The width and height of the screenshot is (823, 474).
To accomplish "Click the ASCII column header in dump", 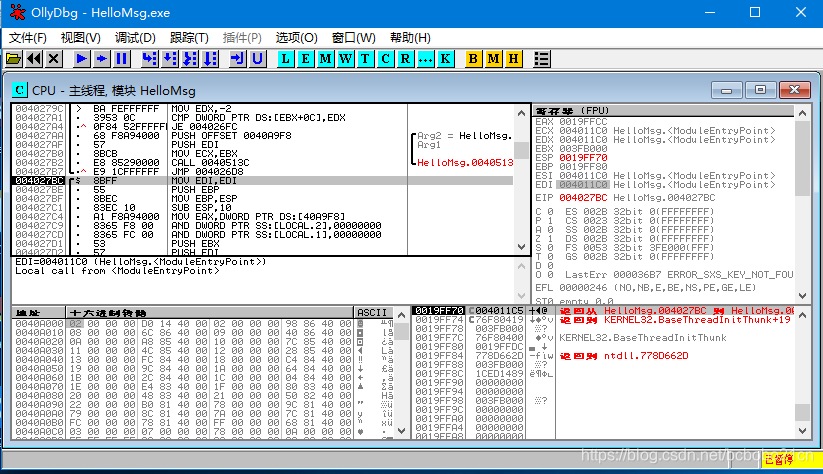I will 373,312.
